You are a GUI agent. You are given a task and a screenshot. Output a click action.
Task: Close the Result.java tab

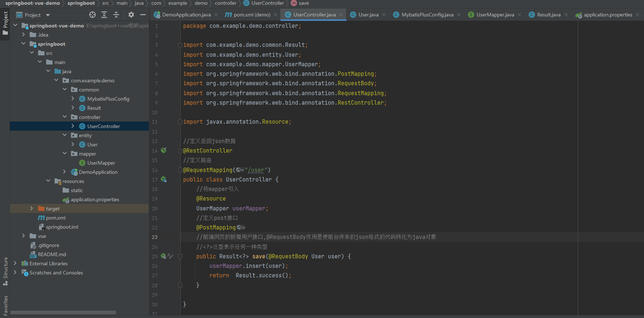pos(566,15)
